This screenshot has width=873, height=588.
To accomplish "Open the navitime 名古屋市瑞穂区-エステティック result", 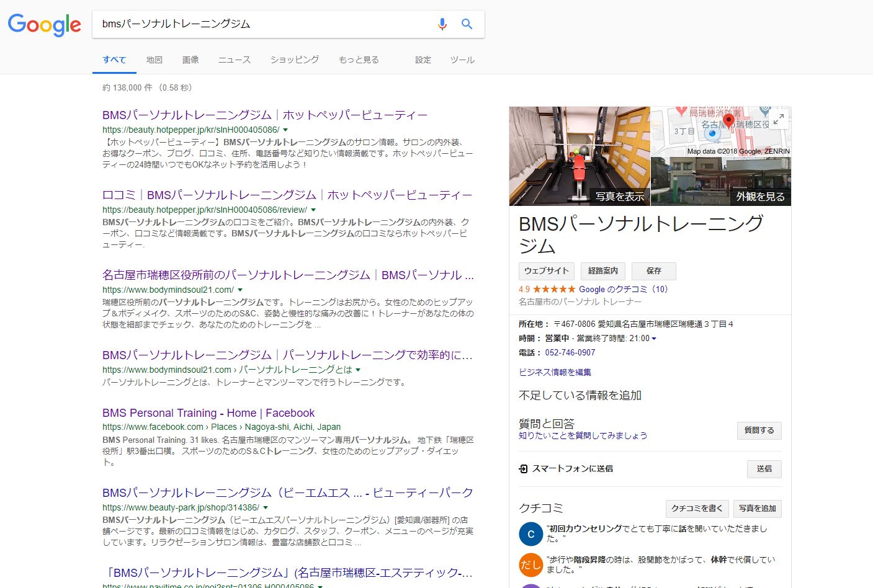I will point(287,573).
